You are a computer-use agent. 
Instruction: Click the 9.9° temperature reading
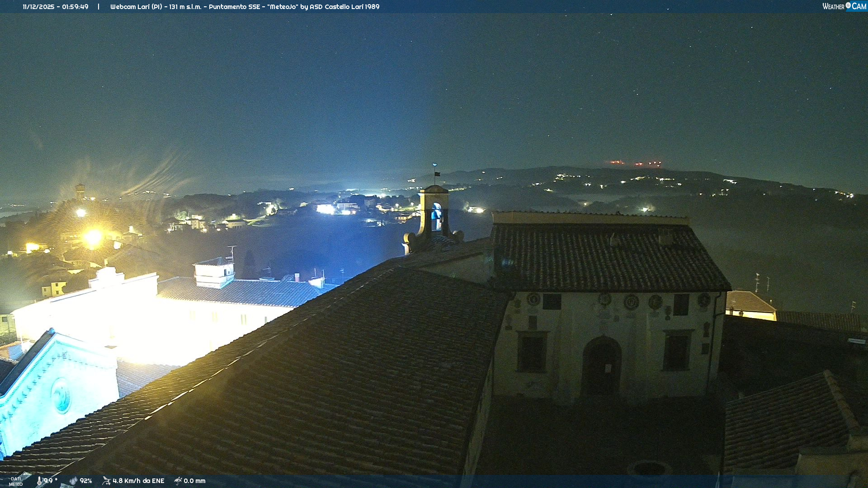pyautogui.click(x=50, y=481)
